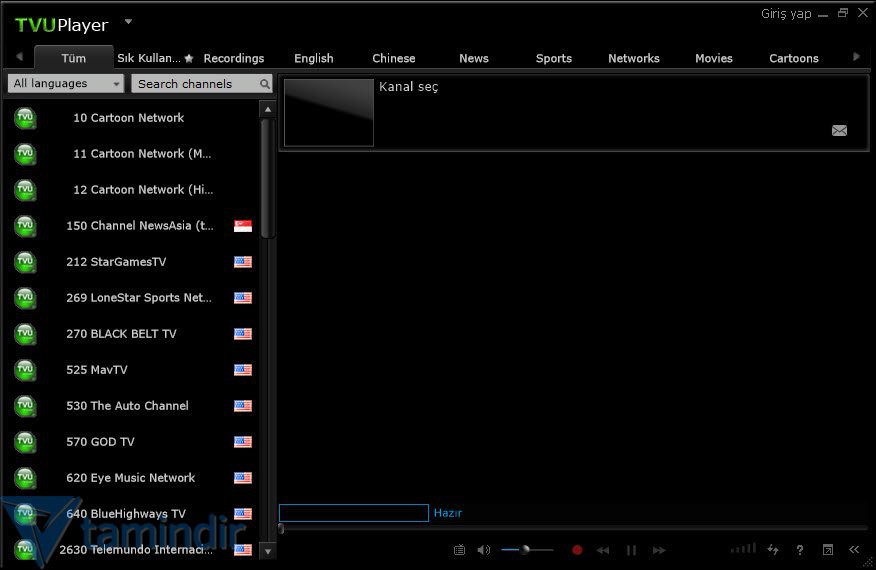Click the magnifier search icon

[x=265, y=84]
